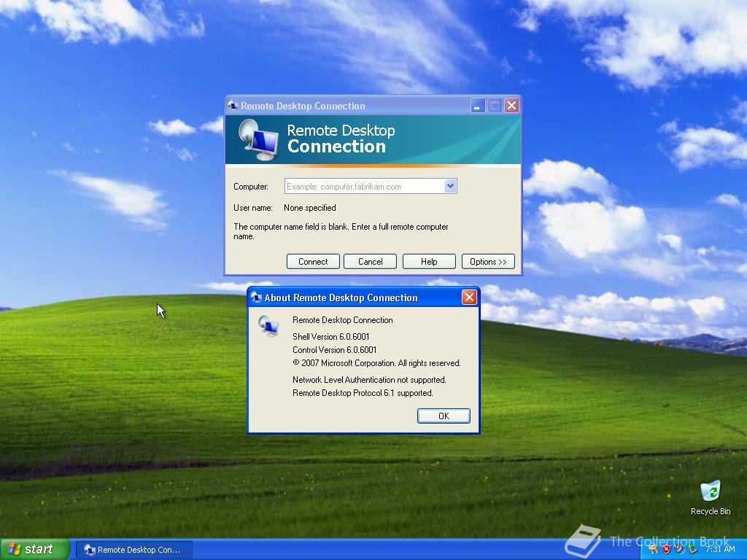Click the '© 2007 Microsoft Corporation' copyright line
Viewport: 747px width, 560px height.
click(376, 363)
